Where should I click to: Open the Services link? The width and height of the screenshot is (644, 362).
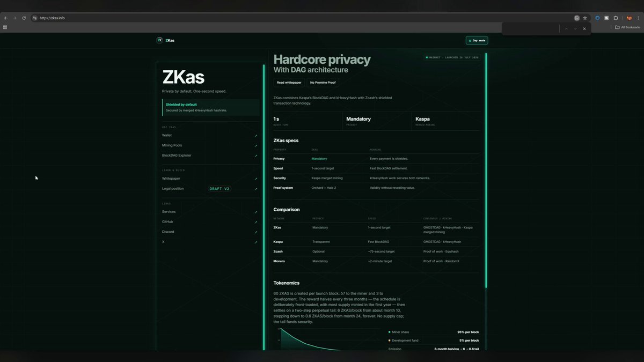coord(169,211)
